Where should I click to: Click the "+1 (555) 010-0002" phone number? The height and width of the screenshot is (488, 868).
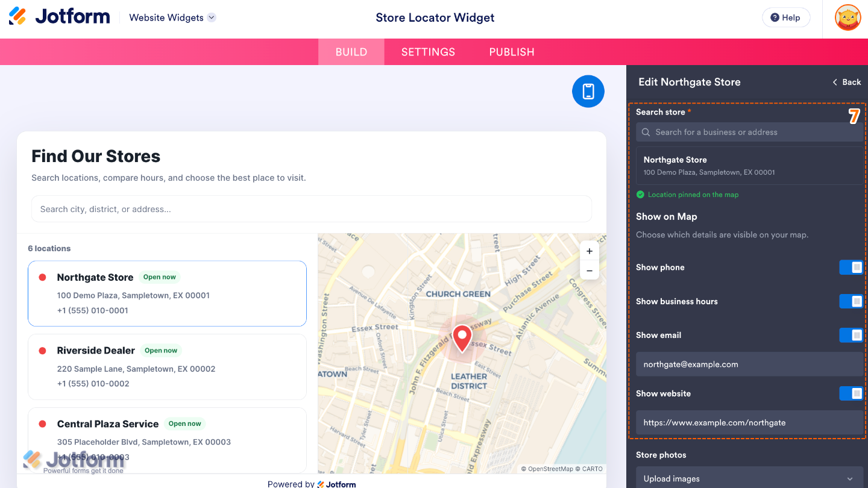(x=93, y=383)
